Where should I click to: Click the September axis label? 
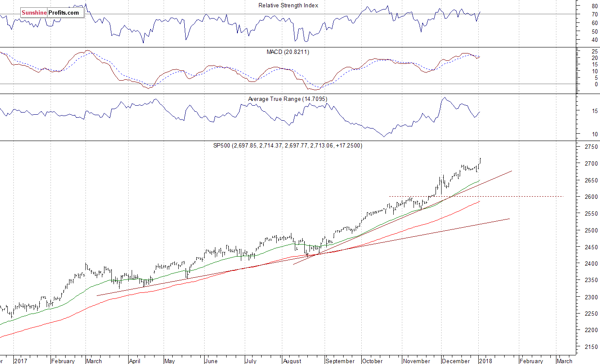coord(341,361)
